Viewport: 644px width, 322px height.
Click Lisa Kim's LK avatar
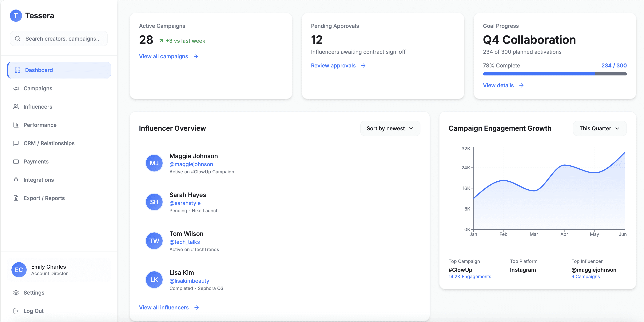(154, 280)
